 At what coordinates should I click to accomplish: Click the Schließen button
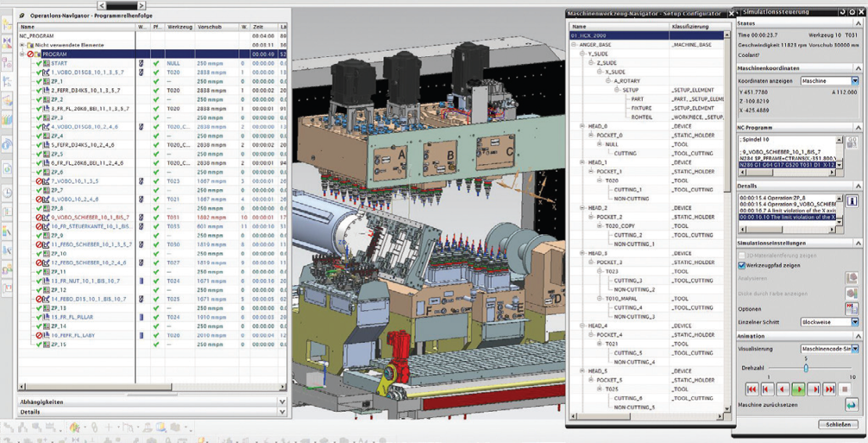point(838,425)
